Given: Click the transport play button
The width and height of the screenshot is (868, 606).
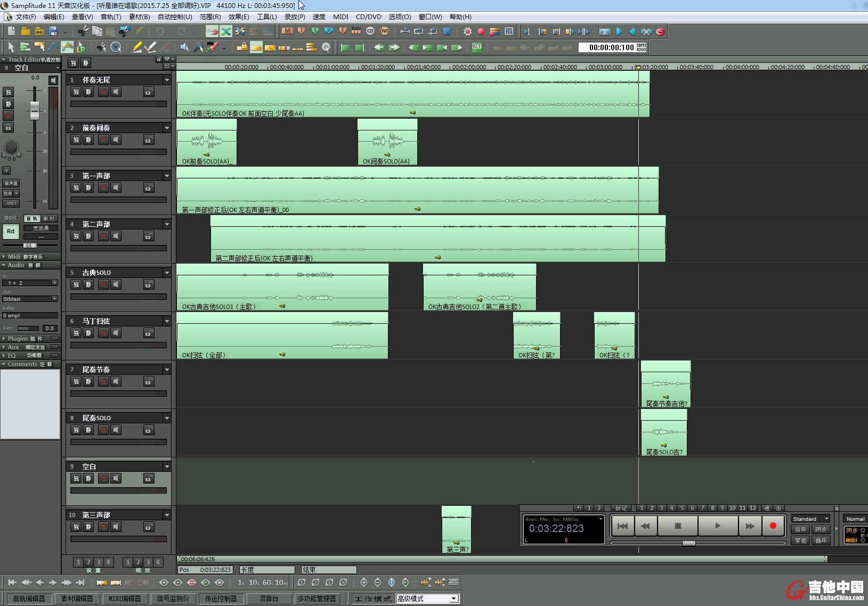Looking at the screenshot, I should pyautogui.click(x=718, y=526).
